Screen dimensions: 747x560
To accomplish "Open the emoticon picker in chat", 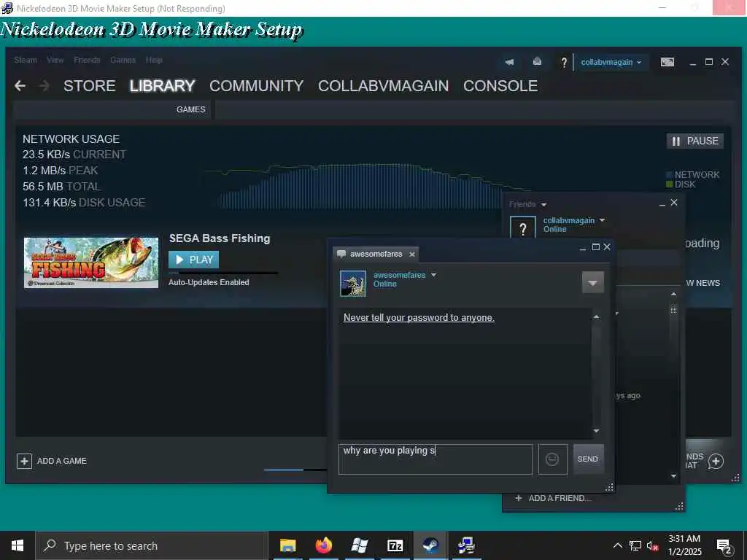I will click(552, 459).
